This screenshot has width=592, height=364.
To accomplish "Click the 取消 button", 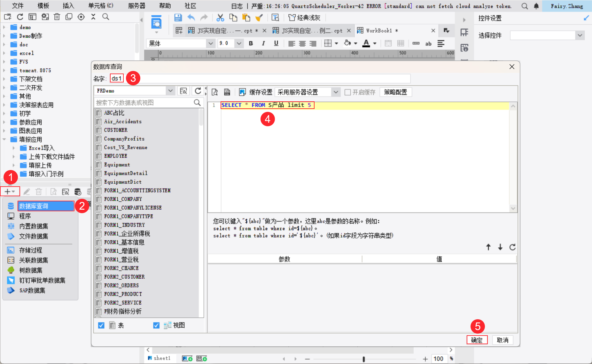I will pos(502,340).
